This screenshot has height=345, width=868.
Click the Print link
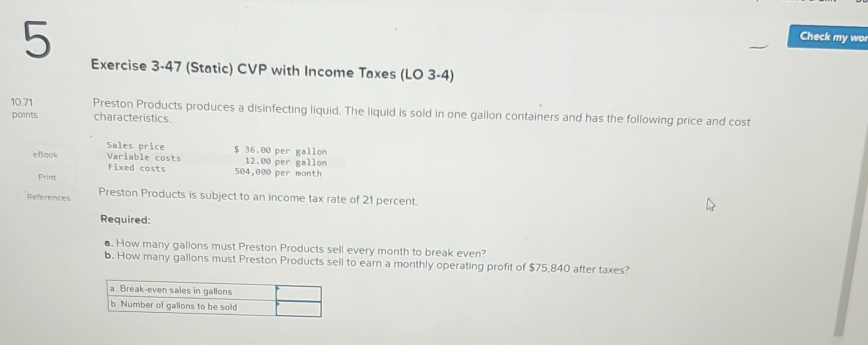coord(47,177)
